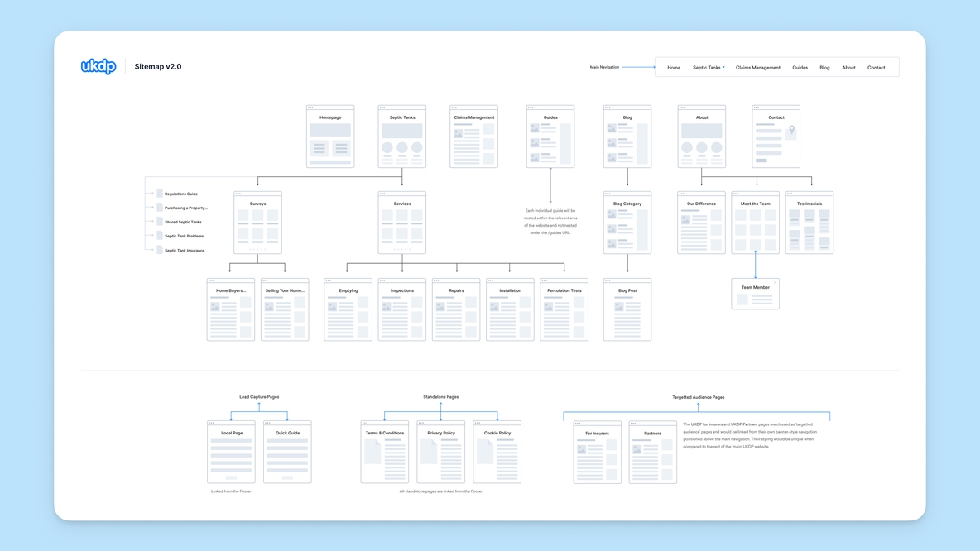Viewport: 980px width, 551px height.
Task: Click the ukdp logo
Action: tap(98, 65)
